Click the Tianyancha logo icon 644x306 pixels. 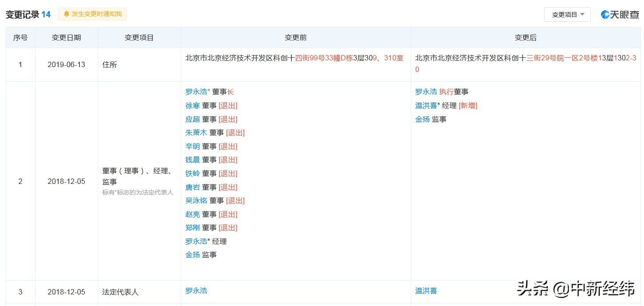pos(605,15)
